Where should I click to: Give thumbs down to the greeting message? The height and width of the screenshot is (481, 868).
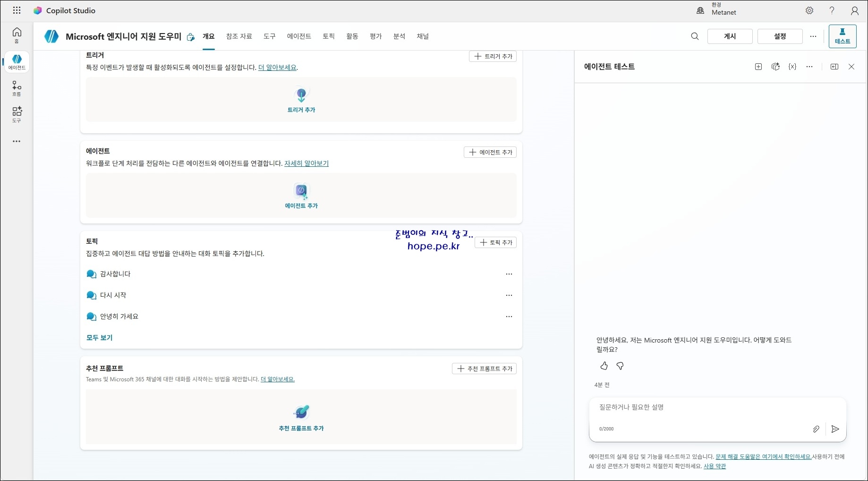point(620,366)
